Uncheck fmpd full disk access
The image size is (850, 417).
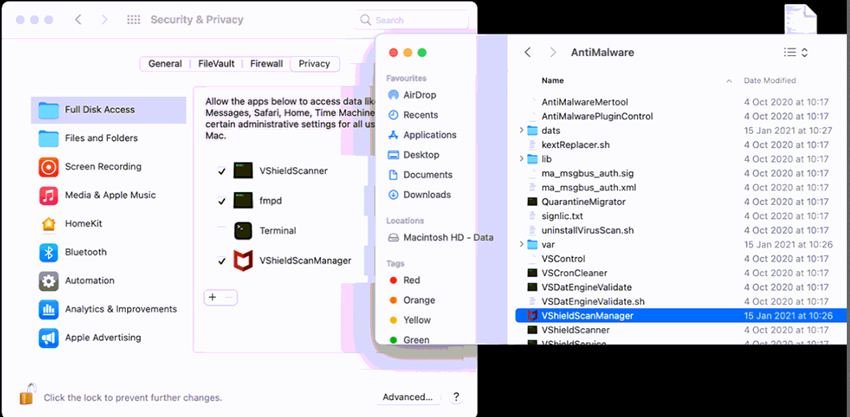(x=222, y=201)
